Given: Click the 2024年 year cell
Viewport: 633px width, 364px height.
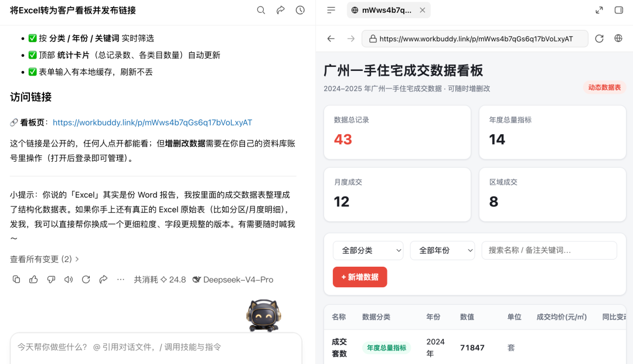Looking at the screenshot, I should click(x=435, y=348).
